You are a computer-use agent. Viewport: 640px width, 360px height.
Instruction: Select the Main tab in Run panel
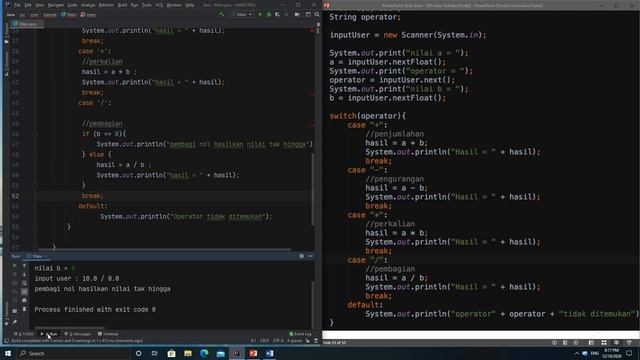(37, 256)
